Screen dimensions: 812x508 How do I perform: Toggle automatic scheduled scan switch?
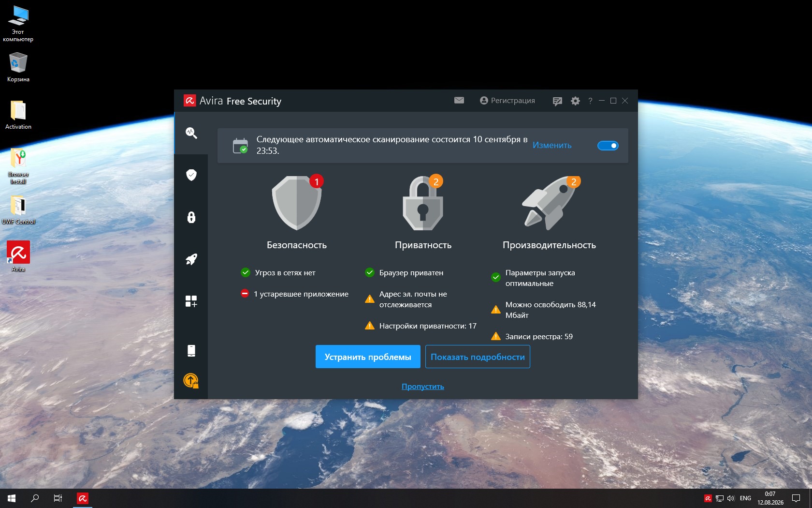pos(608,146)
